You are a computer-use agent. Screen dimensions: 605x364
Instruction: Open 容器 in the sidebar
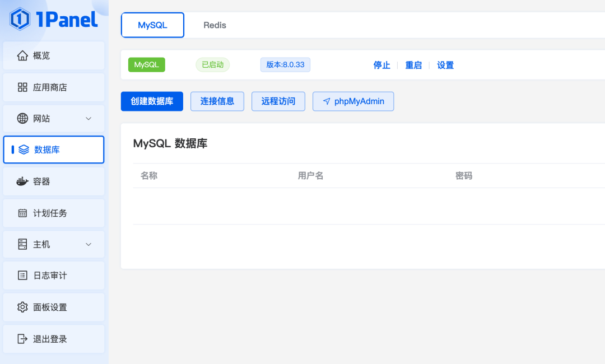tap(54, 181)
